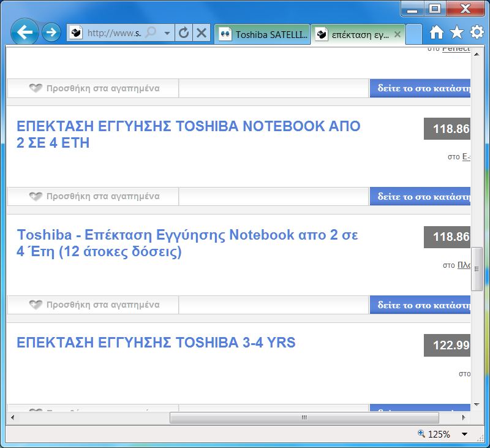Switch to the Toshiba SATELLI... tab
Viewport: 490px width, 448px height.
pos(263,34)
